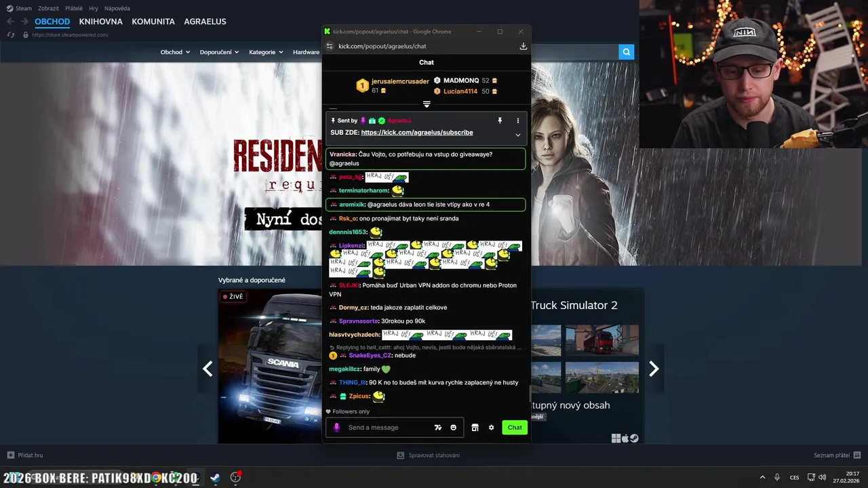
Task: Click the Přidat hru plus icon
Action: (10, 455)
